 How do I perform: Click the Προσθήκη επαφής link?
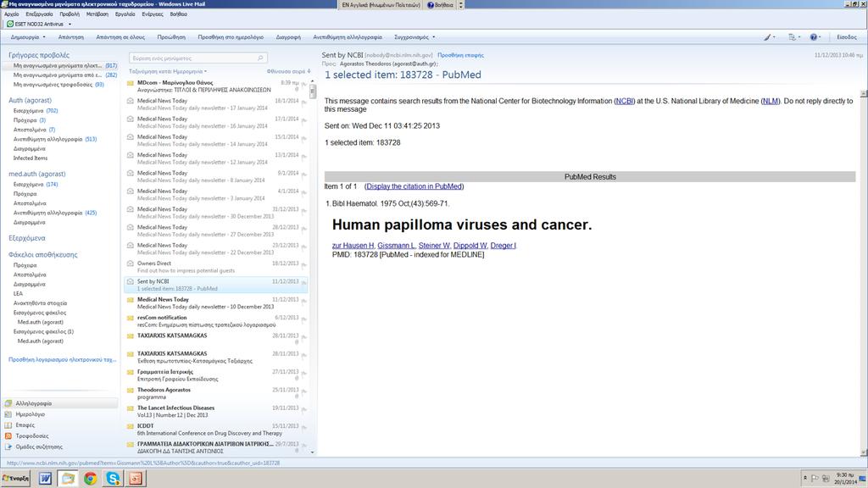[x=460, y=55]
